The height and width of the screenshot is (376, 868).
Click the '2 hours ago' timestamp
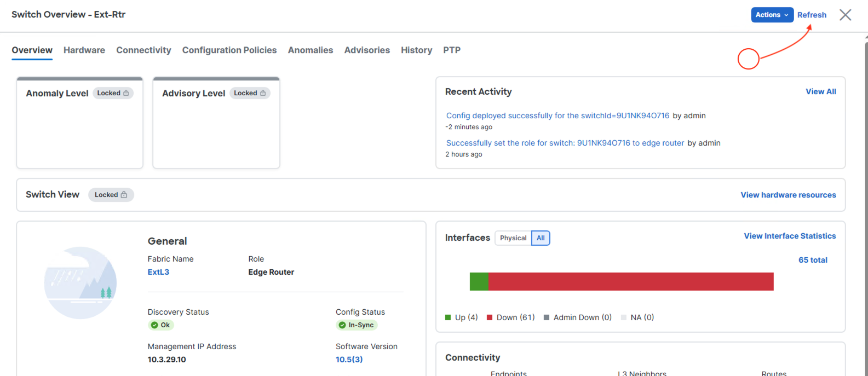click(464, 154)
